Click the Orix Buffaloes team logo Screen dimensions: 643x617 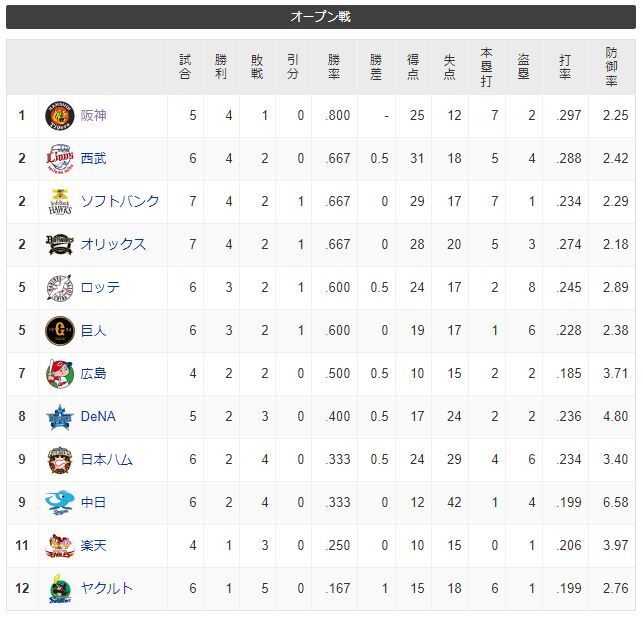coord(60,245)
